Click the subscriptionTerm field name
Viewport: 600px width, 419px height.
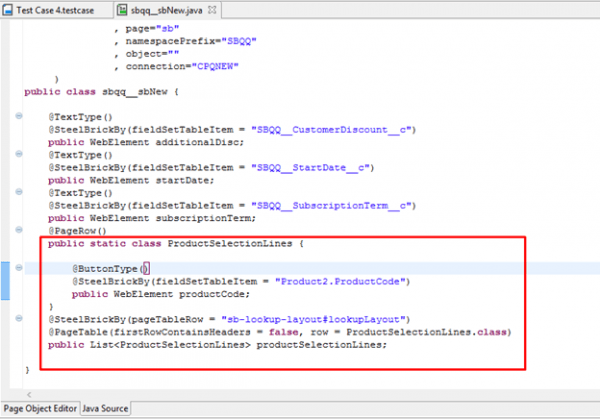[x=203, y=218]
